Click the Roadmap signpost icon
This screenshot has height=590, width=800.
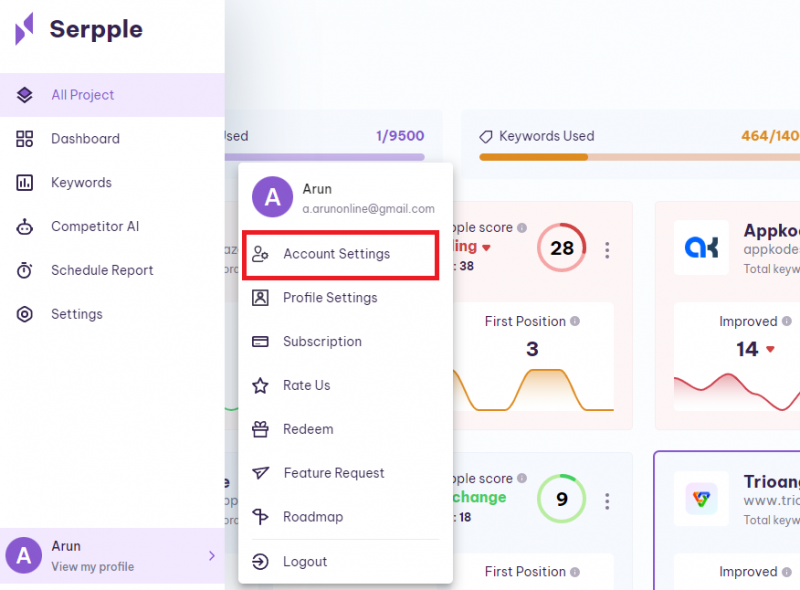pos(260,517)
